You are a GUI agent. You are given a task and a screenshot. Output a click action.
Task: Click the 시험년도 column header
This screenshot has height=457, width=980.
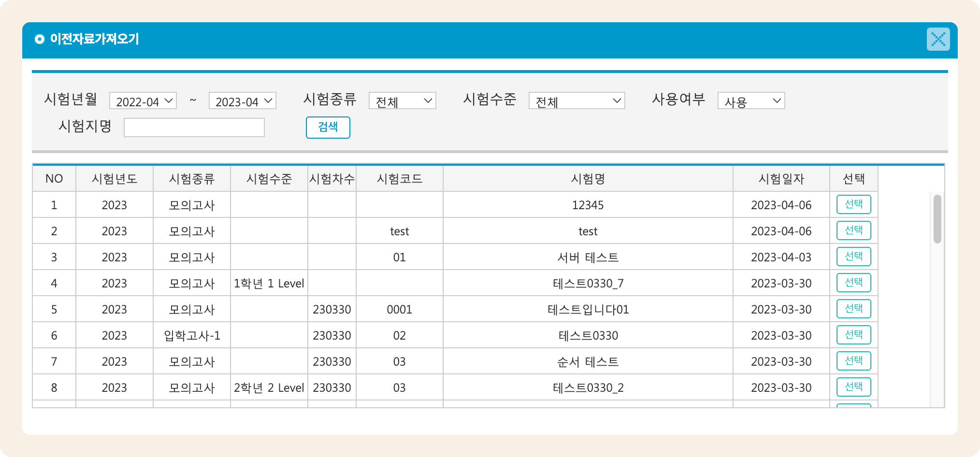click(115, 179)
